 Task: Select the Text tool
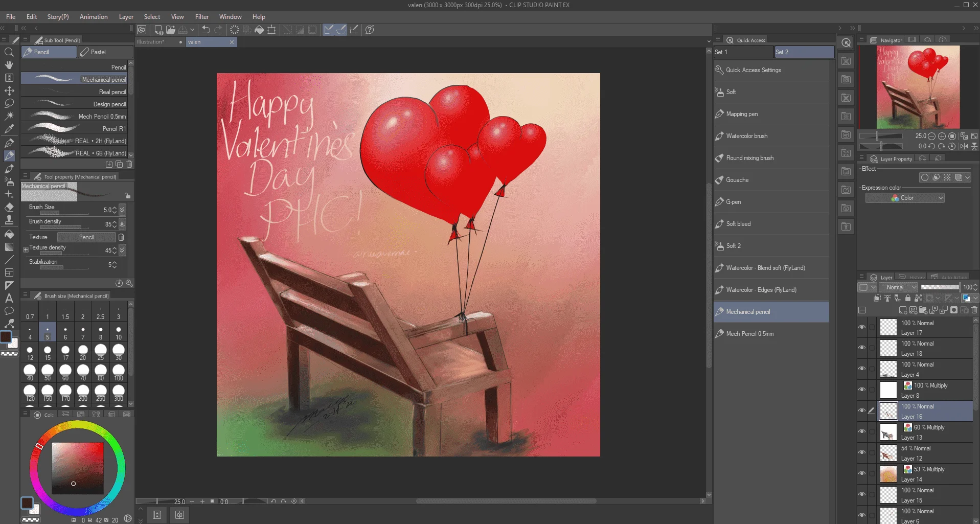pos(9,298)
